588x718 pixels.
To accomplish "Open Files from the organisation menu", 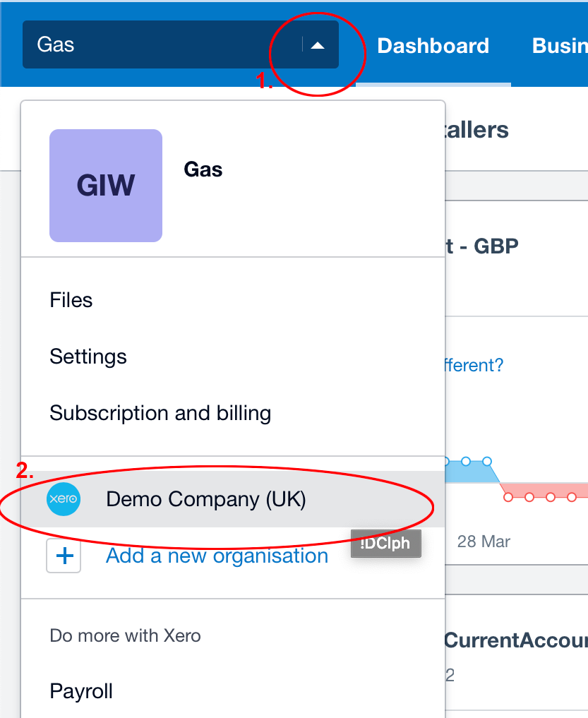I will (x=71, y=300).
